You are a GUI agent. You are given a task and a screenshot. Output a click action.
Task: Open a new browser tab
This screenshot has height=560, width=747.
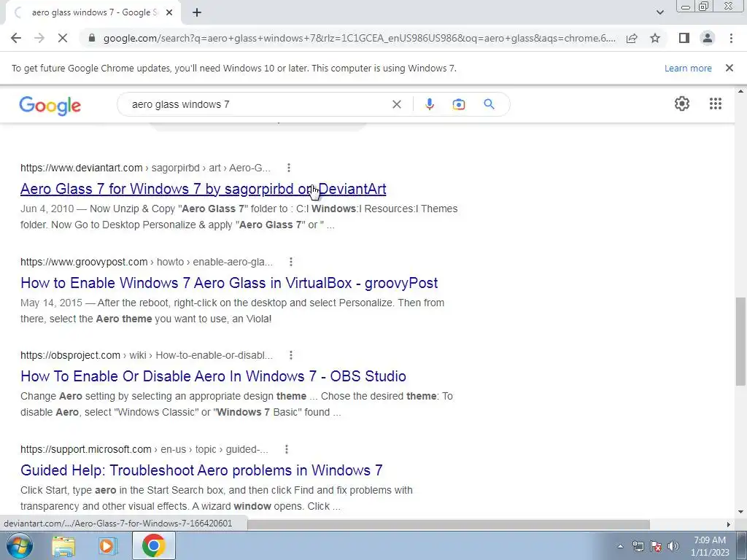click(x=197, y=12)
